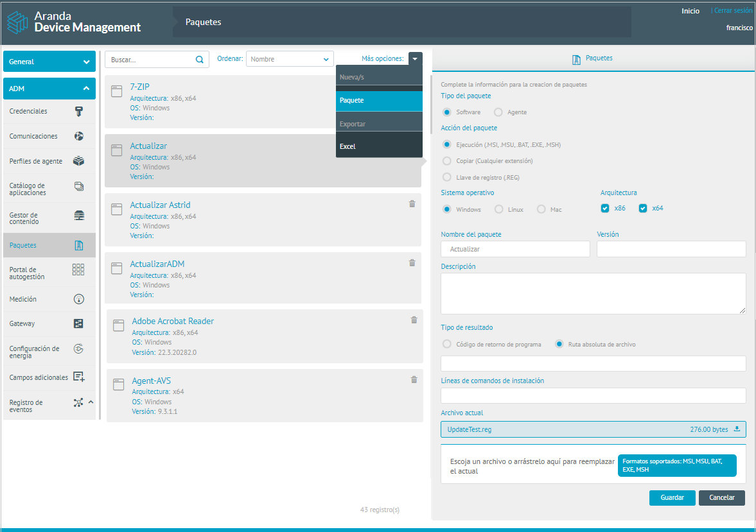
Task: Open Credenciales key icon
Action: 79,111
